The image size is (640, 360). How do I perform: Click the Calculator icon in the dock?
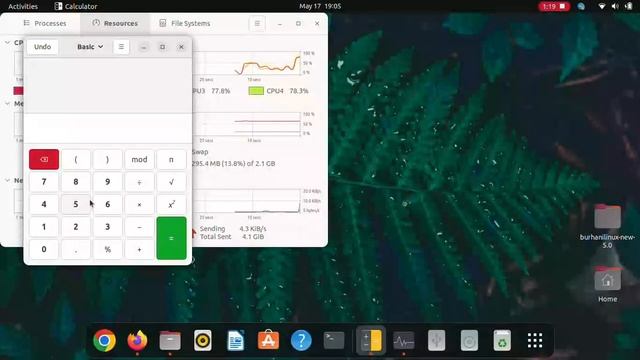[371, 340]
